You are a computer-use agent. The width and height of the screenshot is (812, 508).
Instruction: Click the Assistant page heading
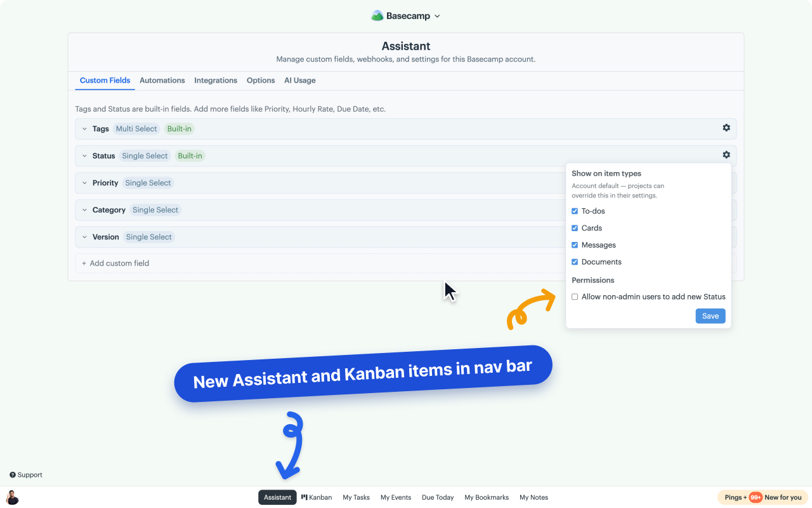(x=406, y=46)
